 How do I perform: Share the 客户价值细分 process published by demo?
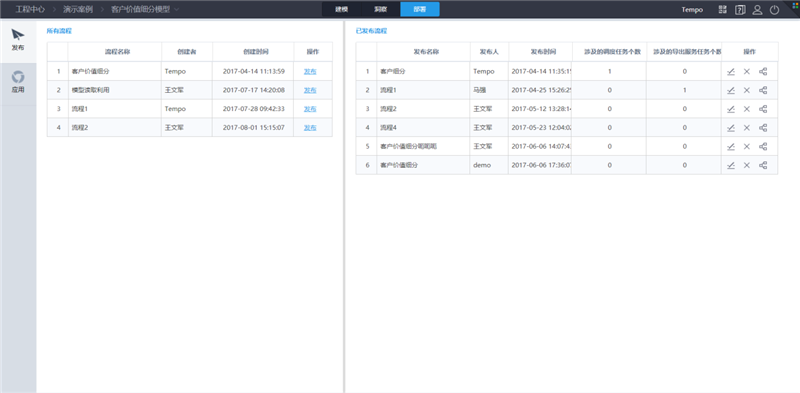click(763, 165)
